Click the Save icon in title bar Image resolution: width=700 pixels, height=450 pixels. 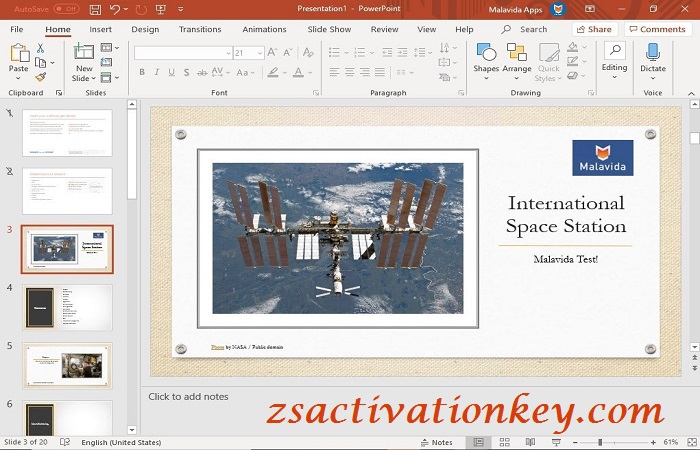(95, 9)
